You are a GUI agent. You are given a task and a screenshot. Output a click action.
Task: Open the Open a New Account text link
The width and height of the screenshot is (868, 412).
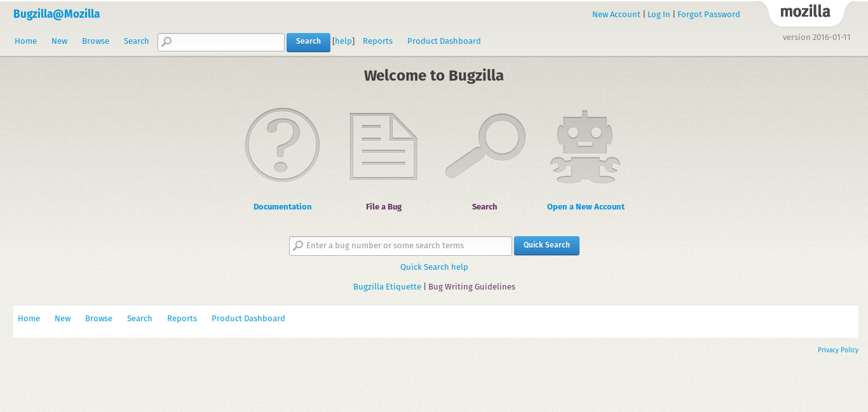click(x=586, y=207)
